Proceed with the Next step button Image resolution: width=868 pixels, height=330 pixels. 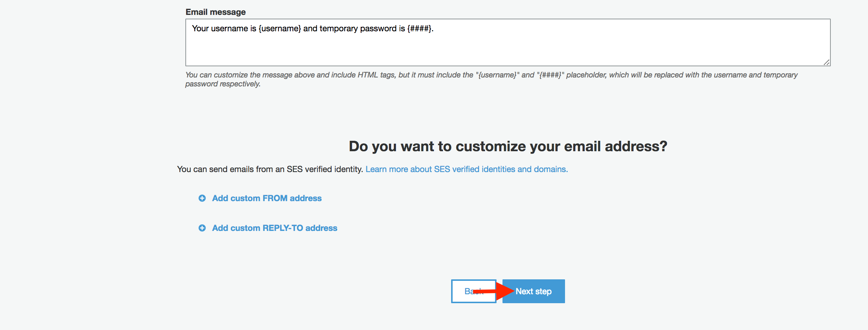[534, 291]
